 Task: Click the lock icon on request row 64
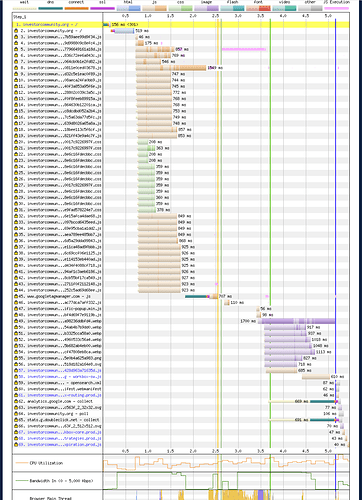(16, 413)
